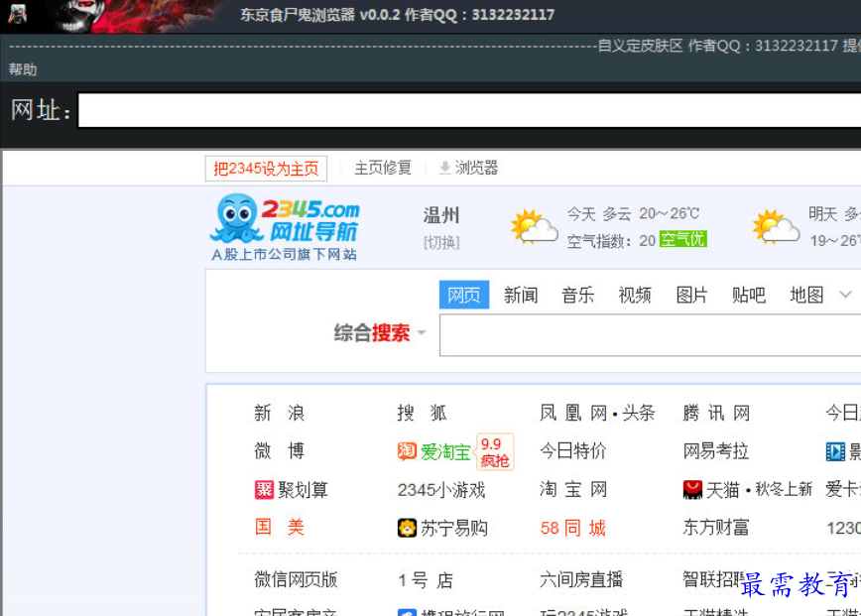Open 新浪 site link
The width and height of the screenshot is (861, 616).
tap(279, 413)
